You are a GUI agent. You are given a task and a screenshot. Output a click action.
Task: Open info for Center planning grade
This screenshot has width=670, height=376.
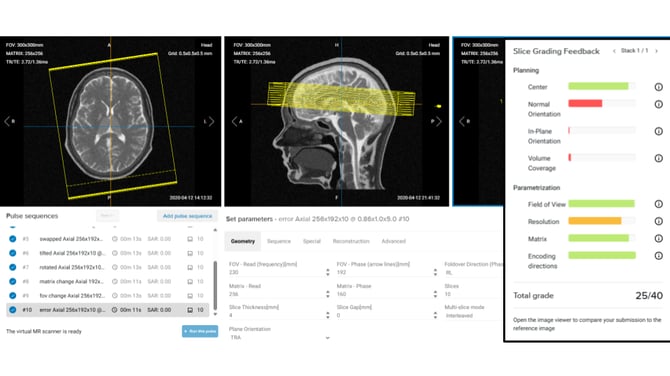[658, 87]
